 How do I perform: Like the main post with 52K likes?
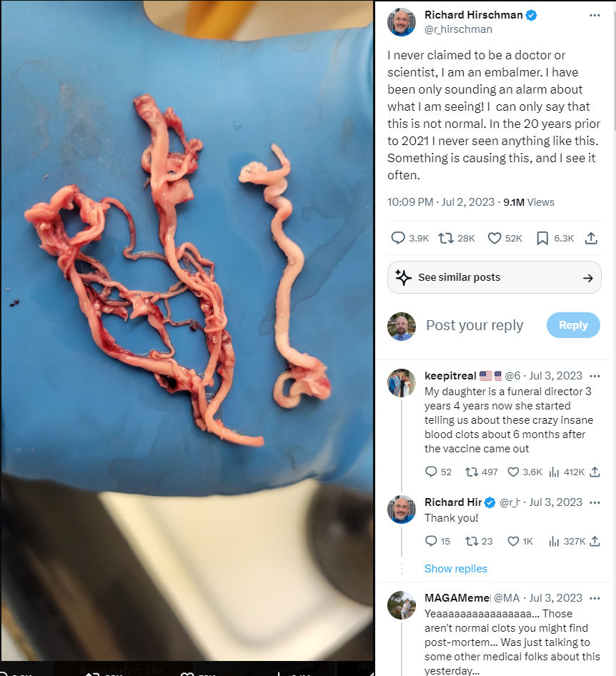click(505, 238)
